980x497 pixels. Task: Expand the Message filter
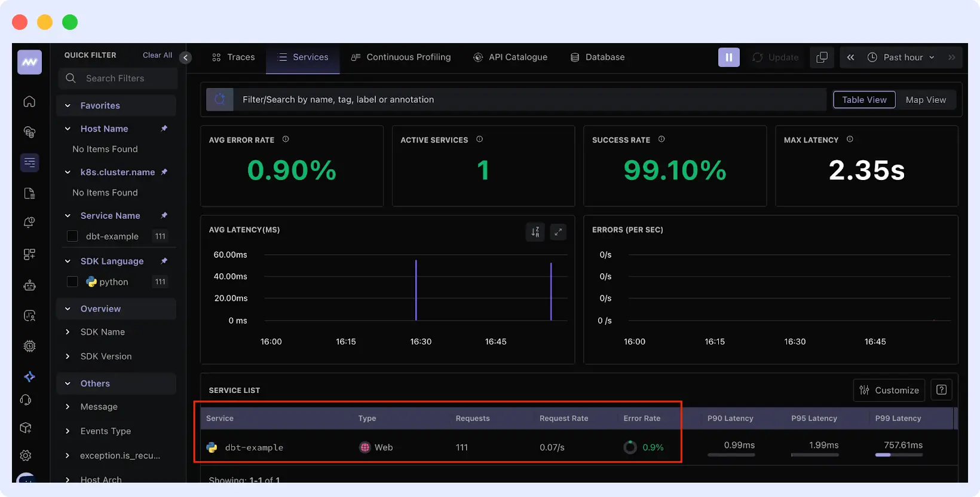[68, 407]
